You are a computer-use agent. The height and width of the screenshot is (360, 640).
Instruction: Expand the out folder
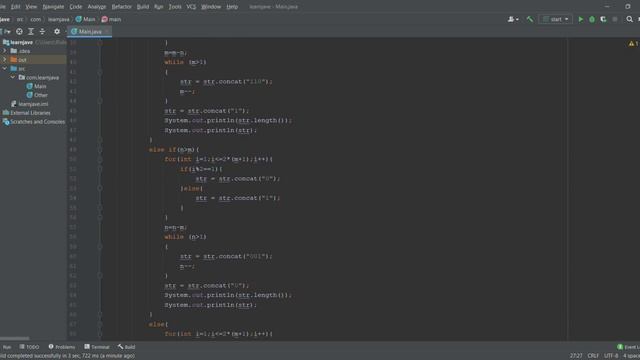pos(5,60)
